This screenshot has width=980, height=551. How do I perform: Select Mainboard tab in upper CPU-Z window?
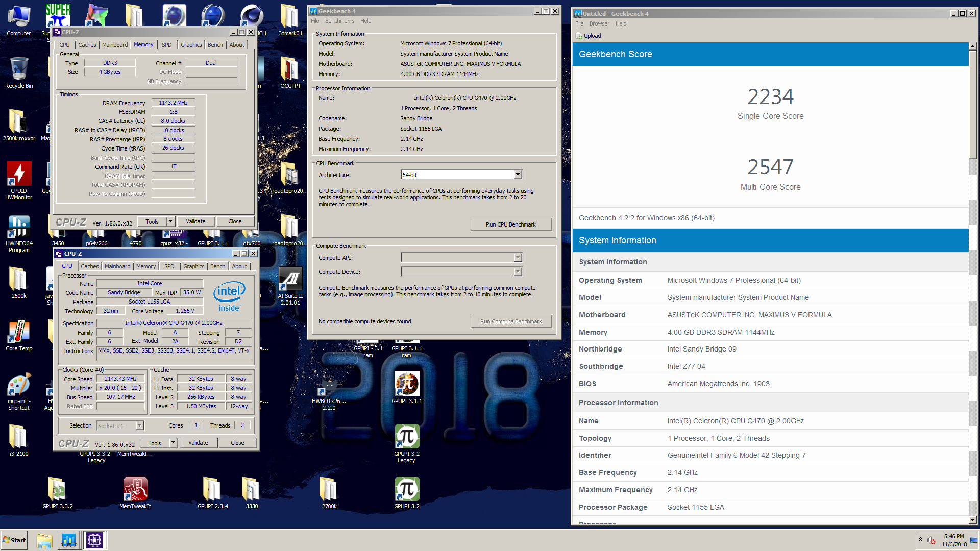tap(115, 45)
